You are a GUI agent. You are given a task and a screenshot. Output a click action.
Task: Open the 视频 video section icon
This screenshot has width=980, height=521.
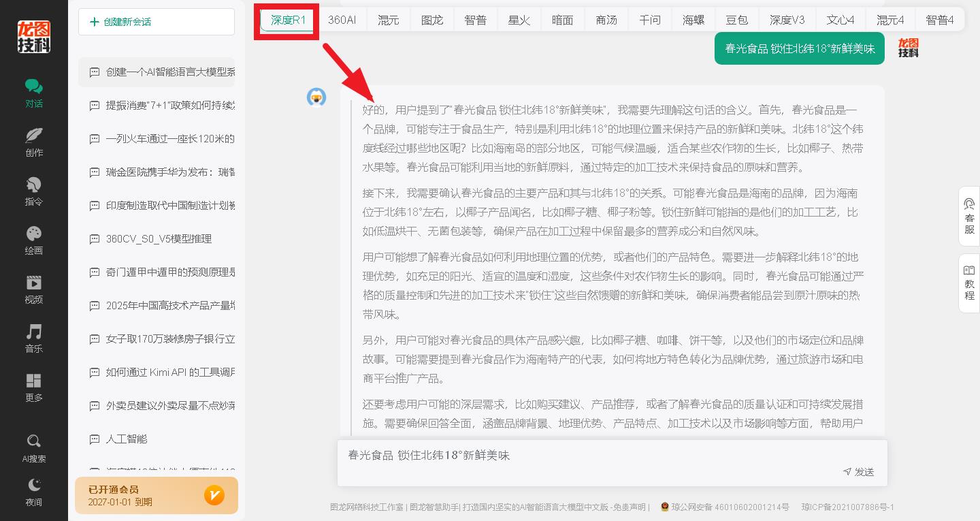[x=34, y=283]
